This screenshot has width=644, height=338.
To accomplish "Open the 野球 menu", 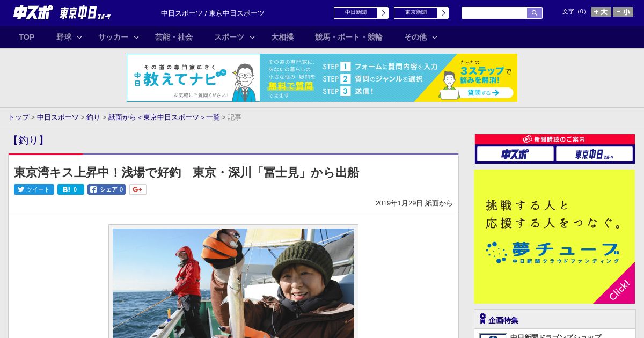I will [64, 37].
